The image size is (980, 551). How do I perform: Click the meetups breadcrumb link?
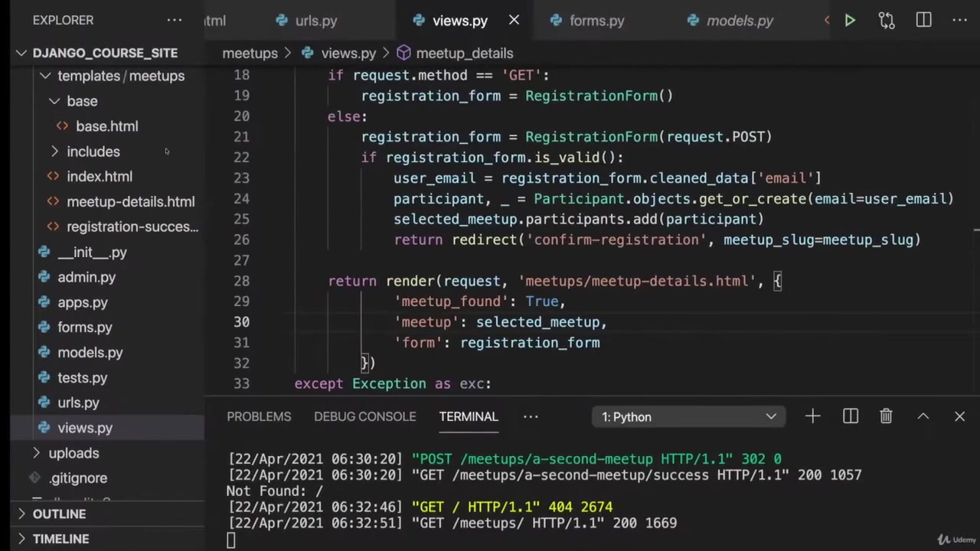(x=250, y=54)
